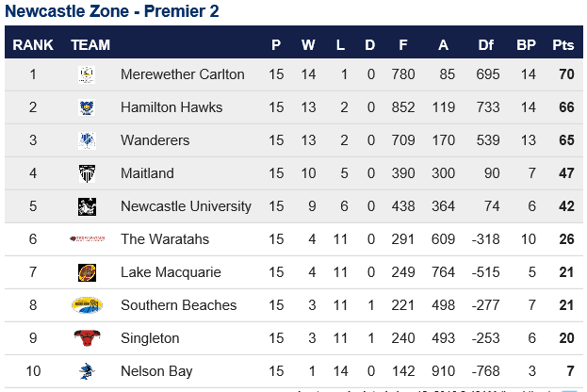Viewport: 587px width, 392px height.
Task: Open the Merewether Carlton team link
Action: (182, 74)
